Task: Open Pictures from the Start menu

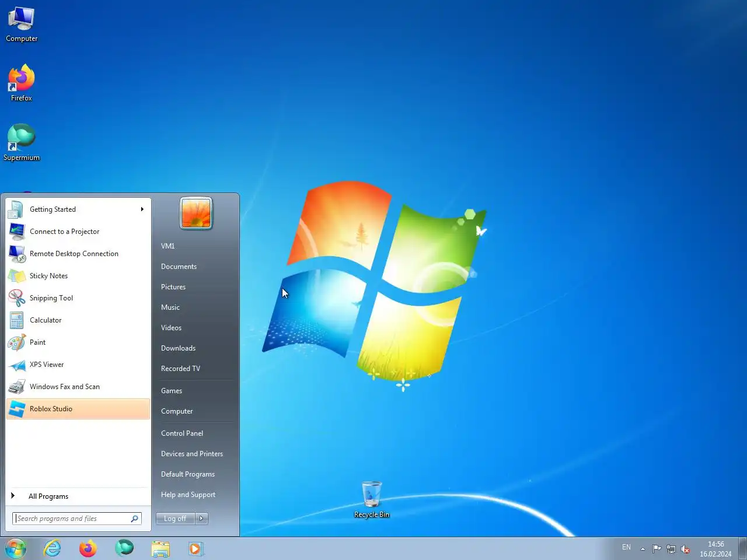Action: (x=173, y=287)
